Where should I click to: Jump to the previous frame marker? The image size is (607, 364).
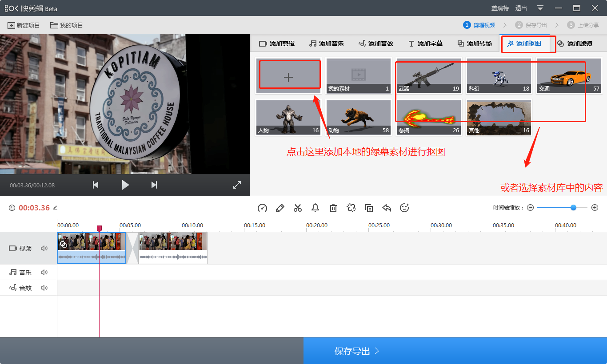pos(96,185)
